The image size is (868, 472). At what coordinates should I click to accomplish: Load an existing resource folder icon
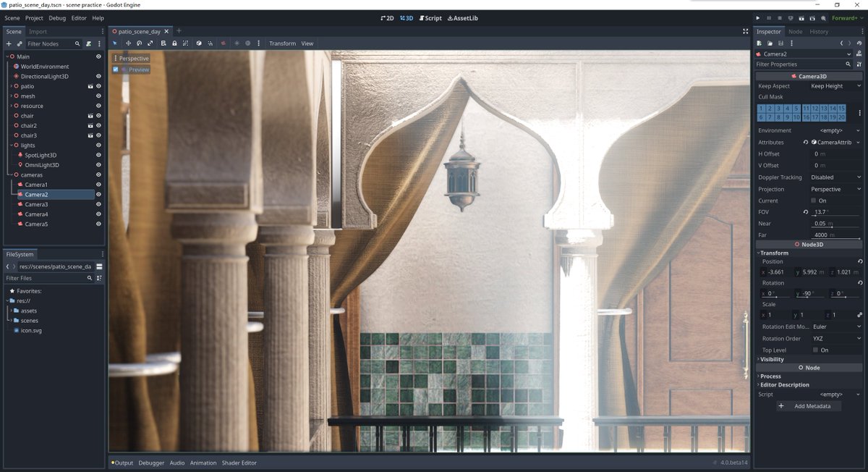pos(770,43)
